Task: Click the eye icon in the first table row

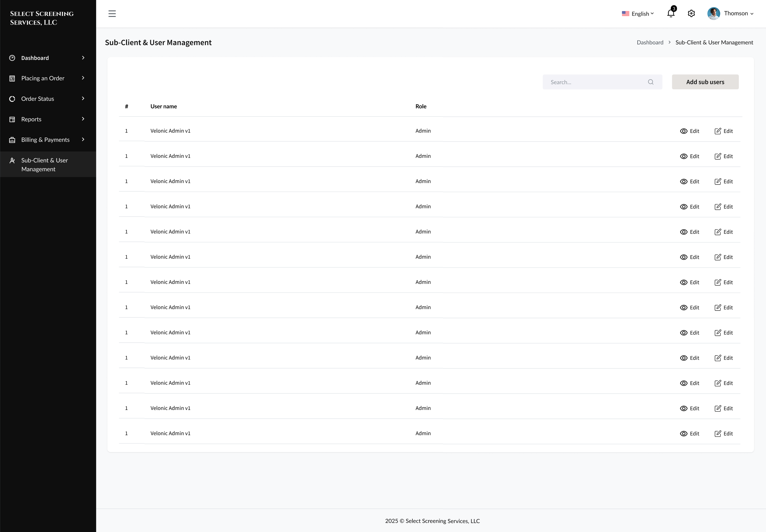Action: click(x=684, y=131)
